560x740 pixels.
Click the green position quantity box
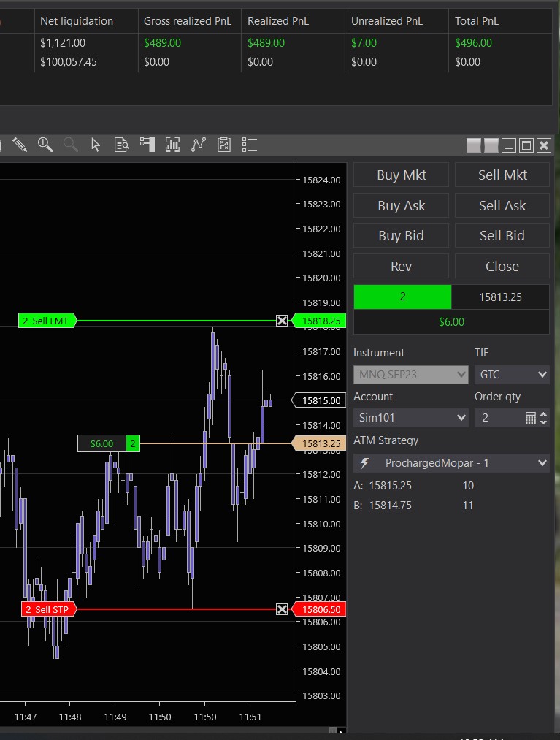[402, 297]
